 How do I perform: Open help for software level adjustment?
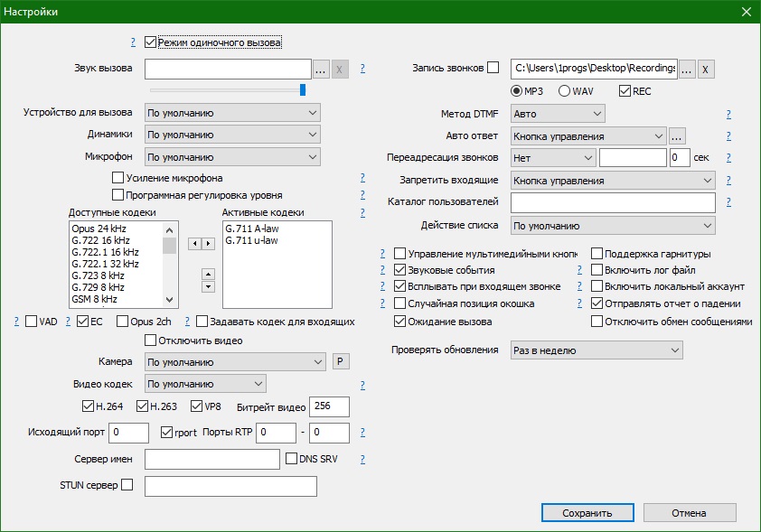362,194
